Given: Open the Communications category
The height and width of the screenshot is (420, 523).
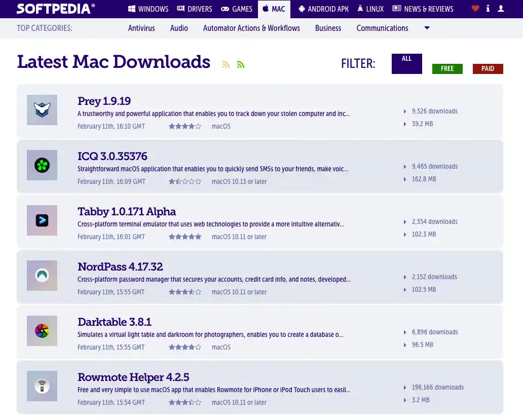Looking at the screenshot, I should [382, 28].
